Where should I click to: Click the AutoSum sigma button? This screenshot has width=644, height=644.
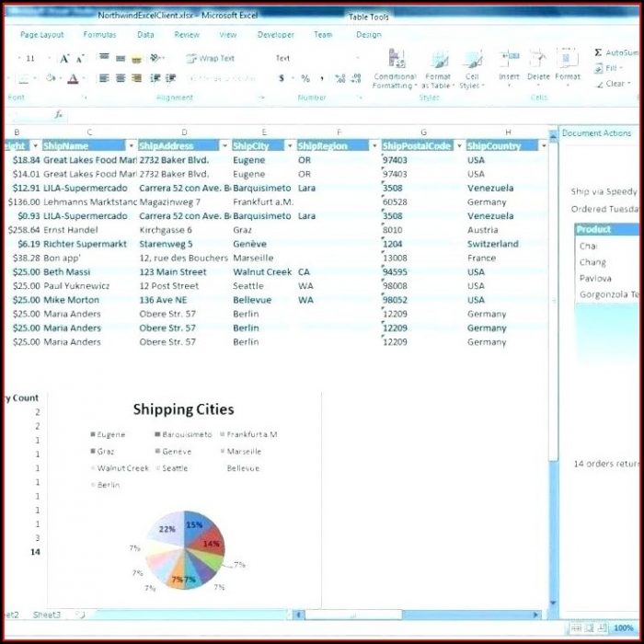tap(598, 52)
